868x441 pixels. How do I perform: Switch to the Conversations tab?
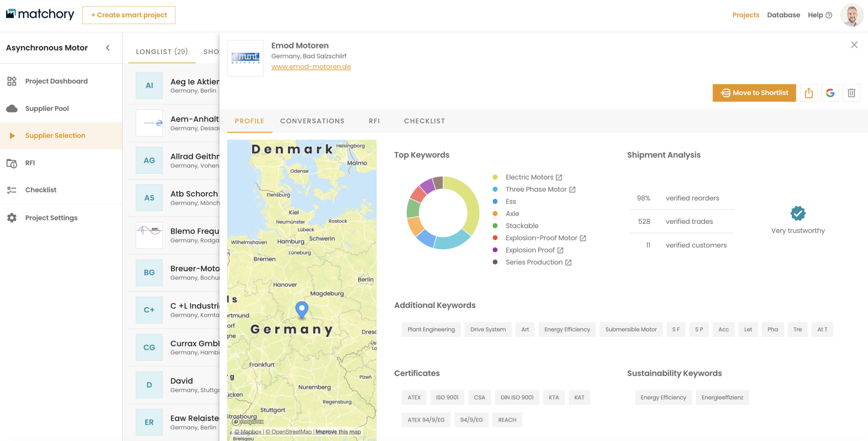[312, 121]
